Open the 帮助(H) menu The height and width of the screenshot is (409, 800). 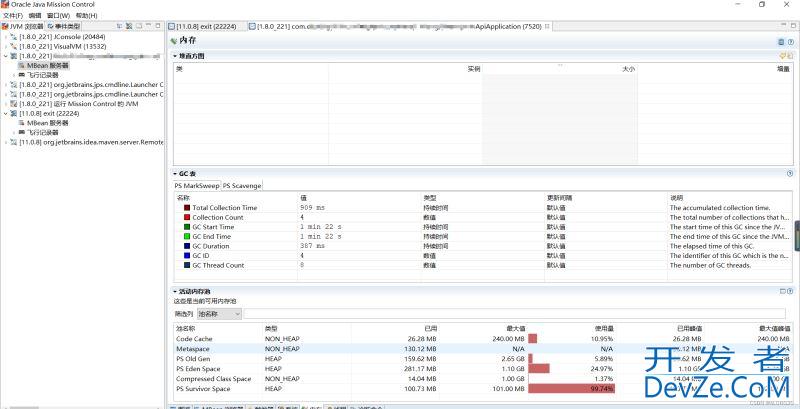pos(86,16)
